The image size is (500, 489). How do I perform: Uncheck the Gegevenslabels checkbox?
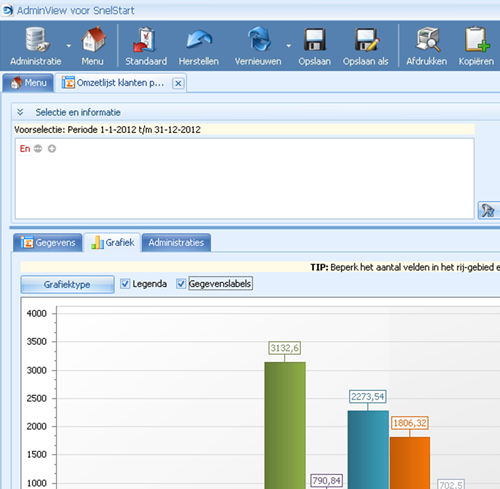pyautogui.click(x=181, y=284)
